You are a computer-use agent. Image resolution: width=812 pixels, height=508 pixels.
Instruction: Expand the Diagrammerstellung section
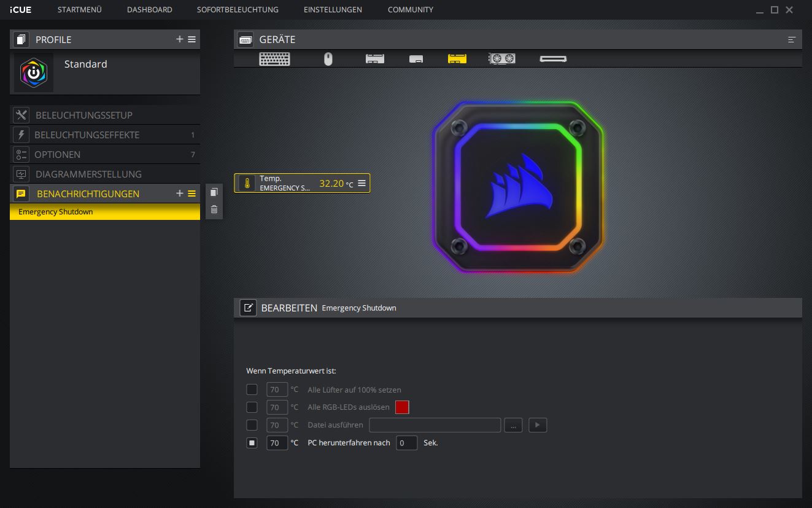click(105, 174)
